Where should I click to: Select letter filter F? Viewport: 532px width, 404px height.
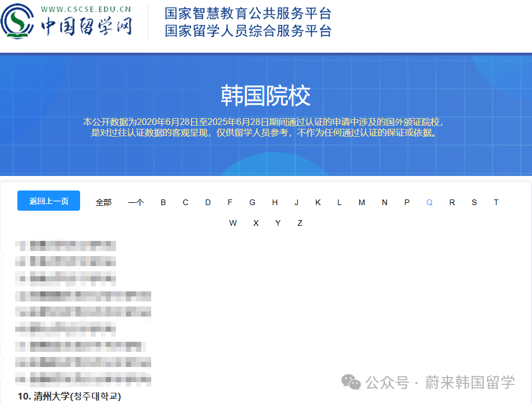(x=230, y=202)
